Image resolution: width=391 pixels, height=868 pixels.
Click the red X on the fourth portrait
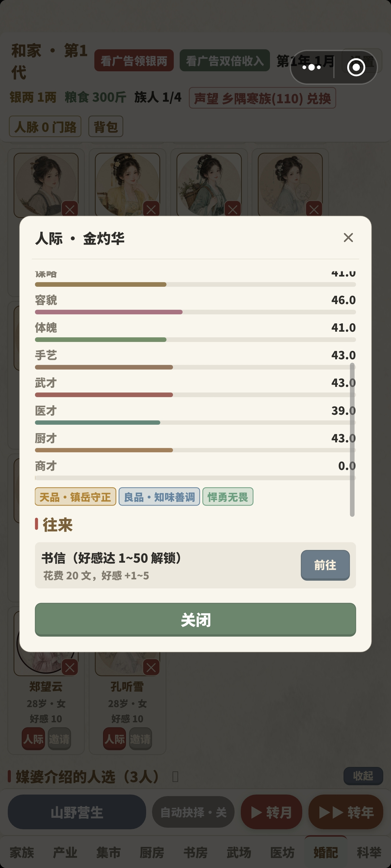pos(314,210)
